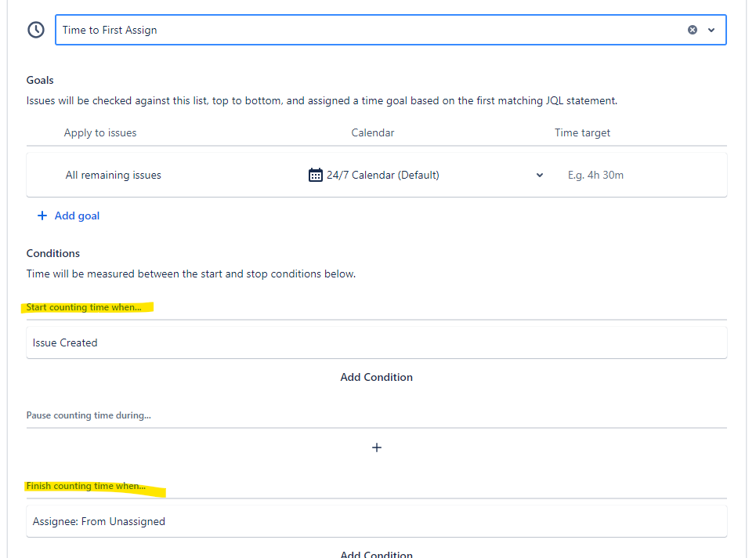Click the All remaining issues goal entry
The width and height of the screenshot is (756, 558).
(x=113, y=175)
